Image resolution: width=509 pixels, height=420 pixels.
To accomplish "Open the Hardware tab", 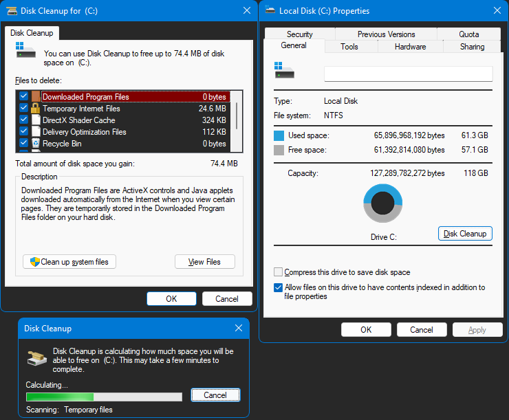I will click(411, 47).
